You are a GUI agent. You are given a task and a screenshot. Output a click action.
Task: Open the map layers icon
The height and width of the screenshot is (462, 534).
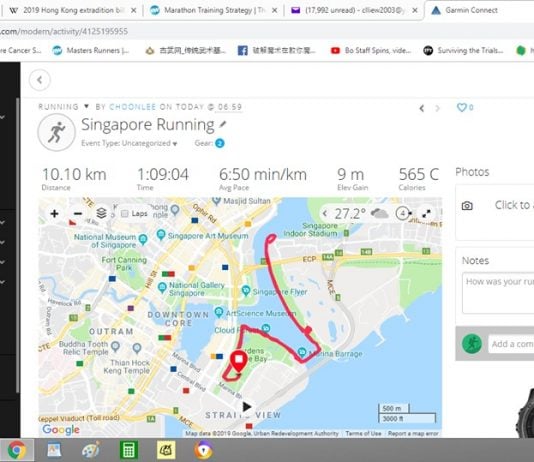coord(101,213)
